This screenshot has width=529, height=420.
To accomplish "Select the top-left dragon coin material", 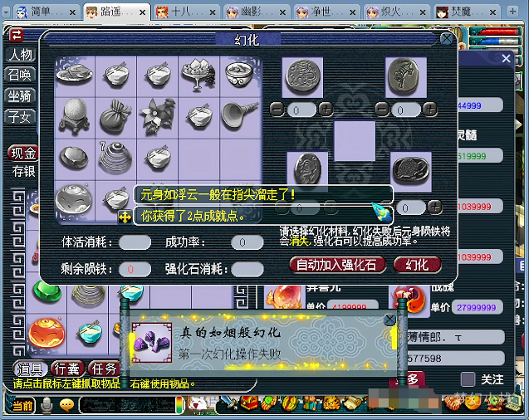I will tap(302, 77).
